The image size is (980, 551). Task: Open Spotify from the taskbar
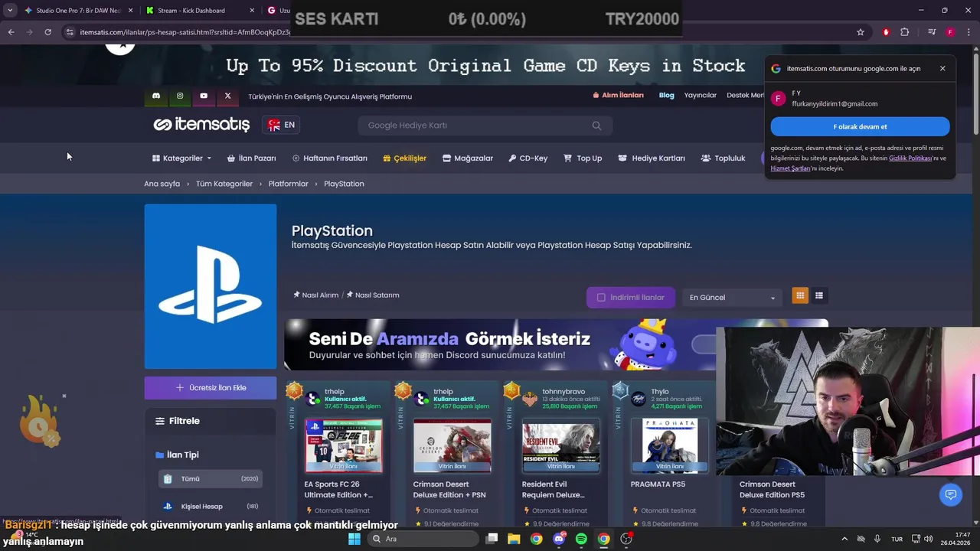[581, 539]
